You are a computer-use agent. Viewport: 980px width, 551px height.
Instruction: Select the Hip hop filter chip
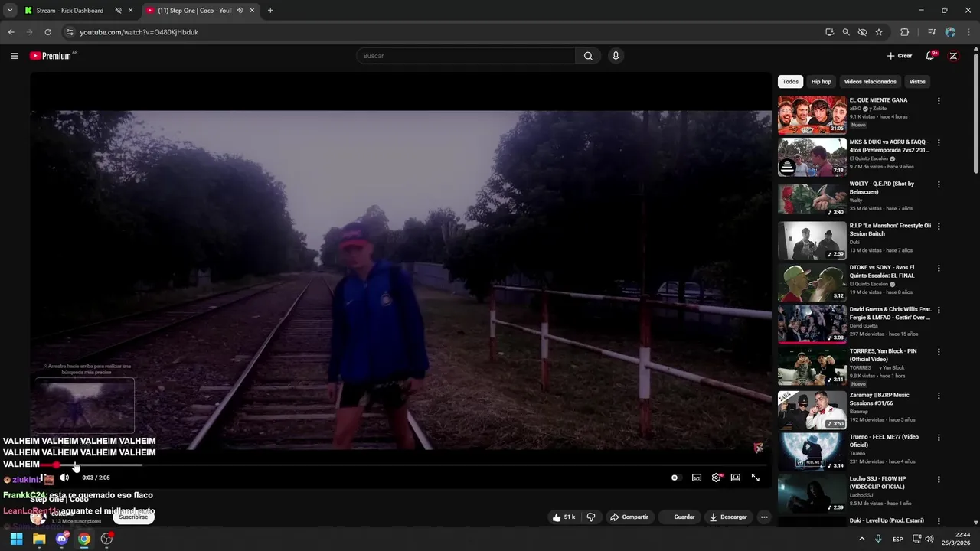(x=821, y=82)
